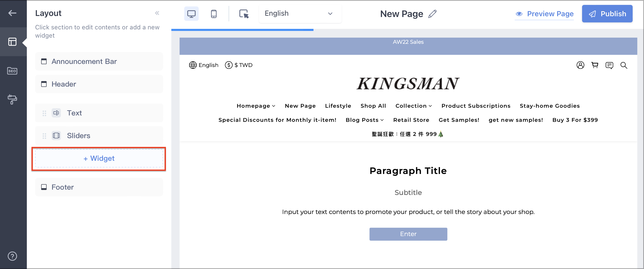Image resolution: width=644 pixels, height=269 pixels.
Task: Select the interactive cursor tool
Action: click(x=244, y=14)
